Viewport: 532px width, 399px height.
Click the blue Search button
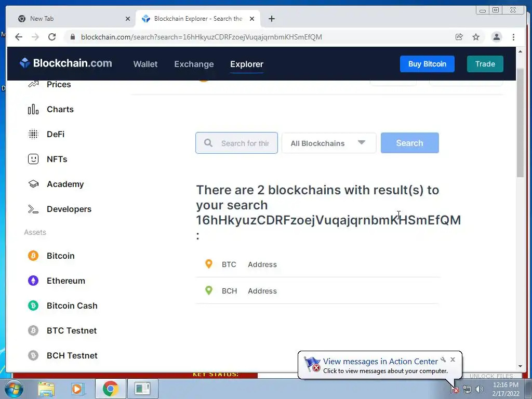point(409,143)
